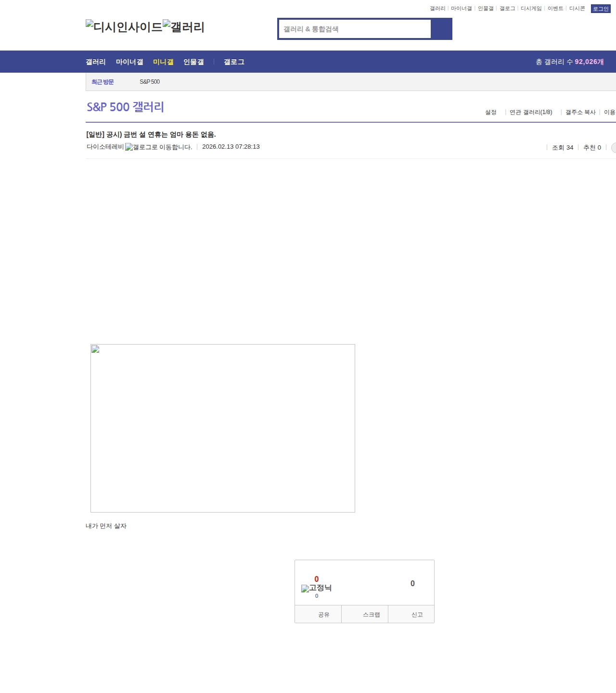Click the 스크랩 scrap button

(x=371, y=615)
